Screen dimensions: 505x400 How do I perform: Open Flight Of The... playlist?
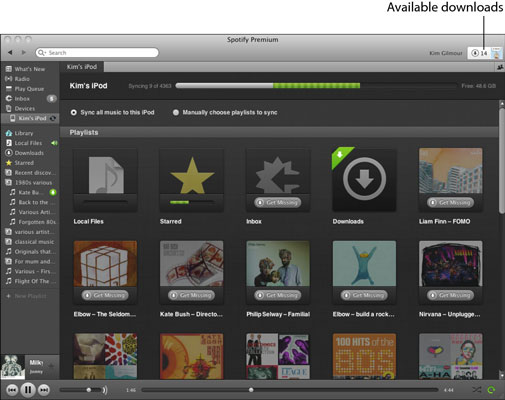[x=35, y=281]
